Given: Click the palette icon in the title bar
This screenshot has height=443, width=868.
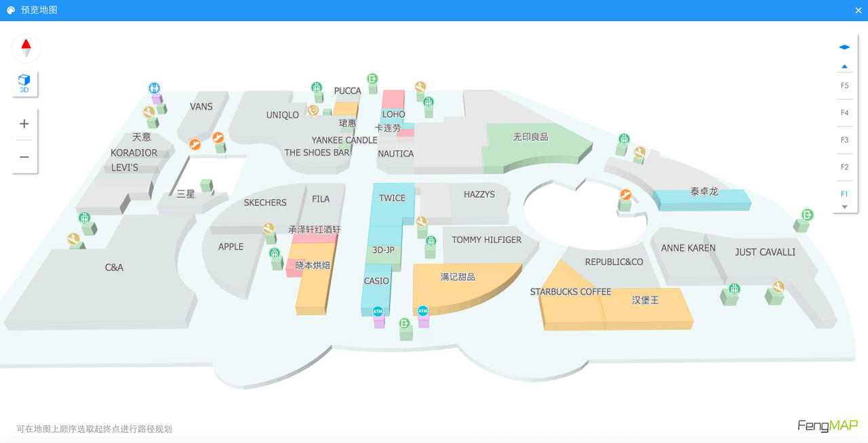Looking at the screenshot, I should (11, 10).
